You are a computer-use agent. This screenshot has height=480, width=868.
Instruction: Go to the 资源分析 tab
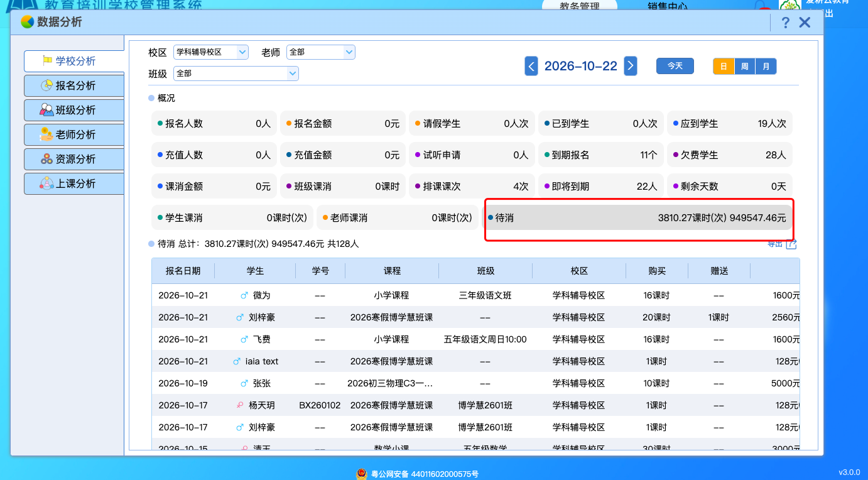click(74, 159)
